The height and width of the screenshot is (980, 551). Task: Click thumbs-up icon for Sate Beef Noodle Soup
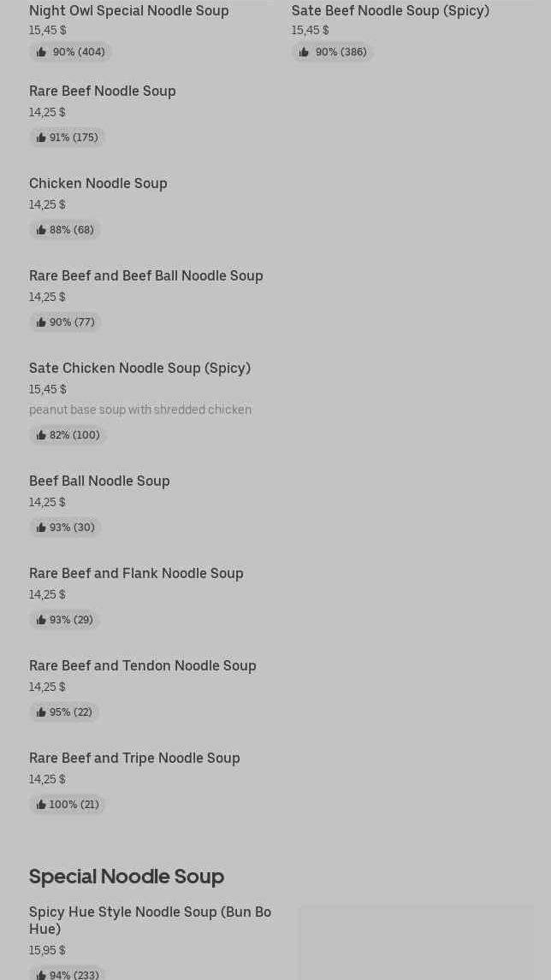coord(304,52)
